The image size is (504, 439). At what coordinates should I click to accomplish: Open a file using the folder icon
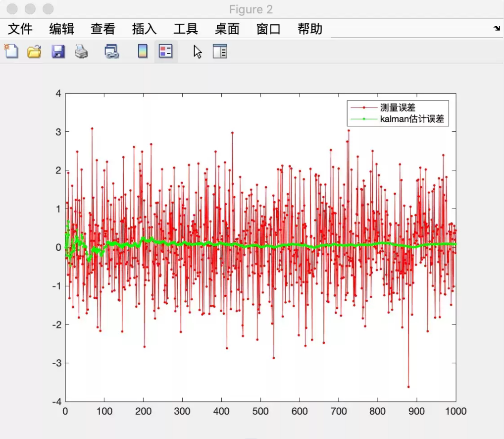coord(34,51)
